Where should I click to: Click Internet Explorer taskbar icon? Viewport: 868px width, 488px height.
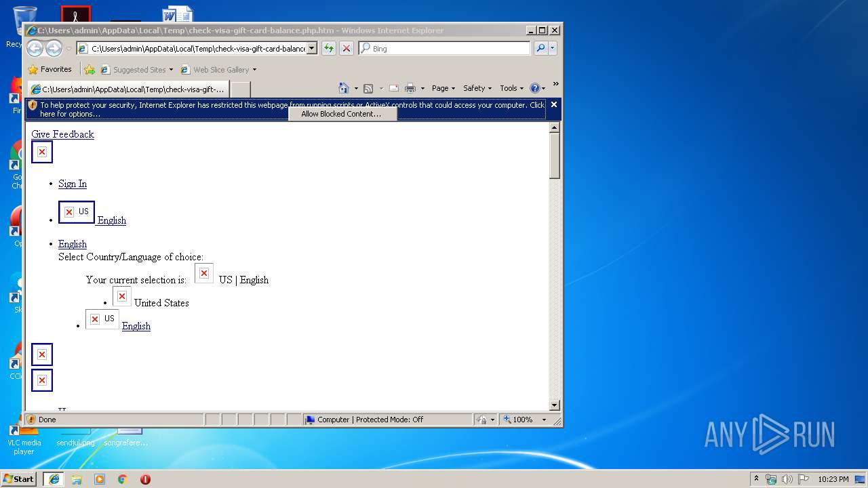pos(54,479)
